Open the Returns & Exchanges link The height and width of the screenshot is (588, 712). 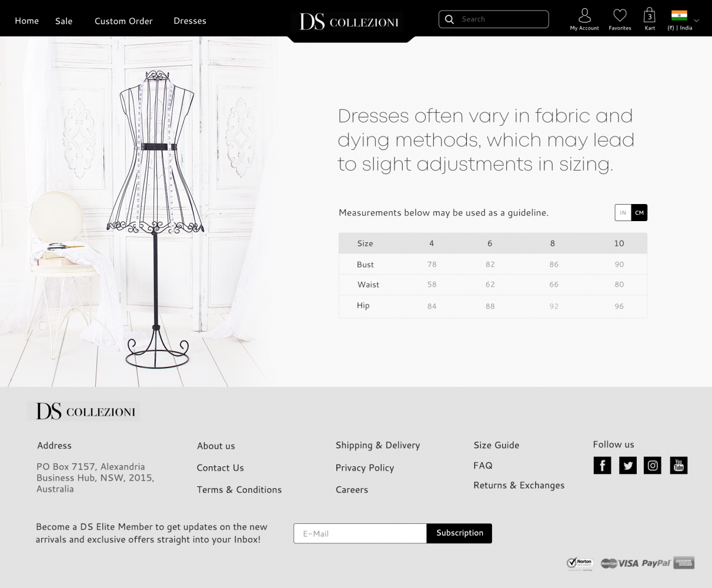519,485
